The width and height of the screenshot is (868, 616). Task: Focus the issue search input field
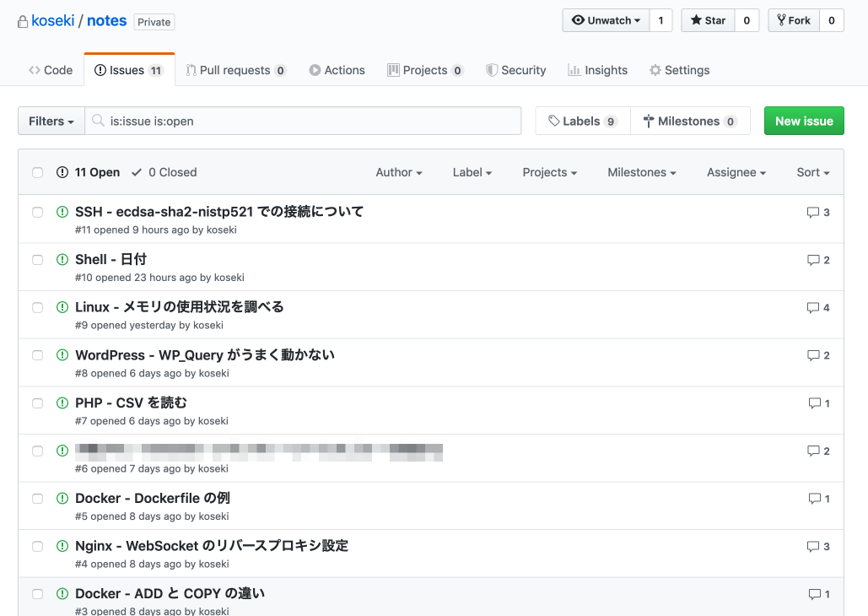pos(303,121)
